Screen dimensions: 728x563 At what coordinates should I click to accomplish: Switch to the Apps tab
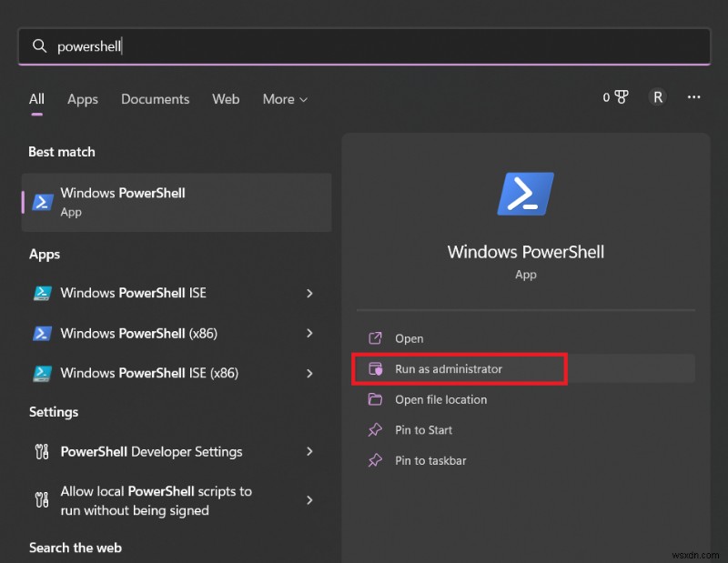83,99
